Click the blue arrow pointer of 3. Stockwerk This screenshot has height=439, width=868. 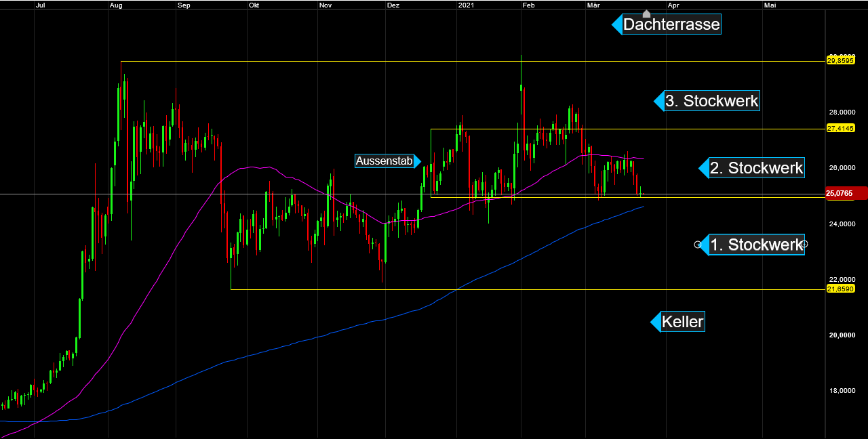pos(659,101)
